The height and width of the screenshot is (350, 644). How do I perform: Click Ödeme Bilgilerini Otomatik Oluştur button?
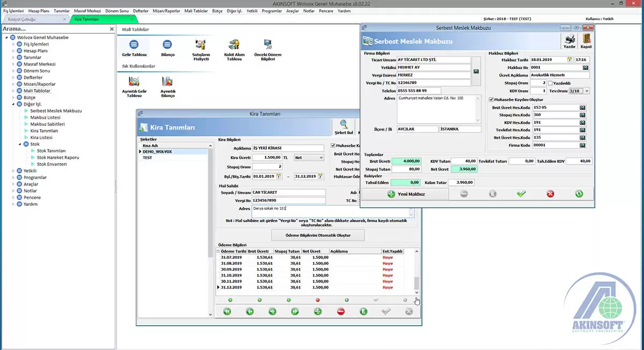tap(318, 235)
